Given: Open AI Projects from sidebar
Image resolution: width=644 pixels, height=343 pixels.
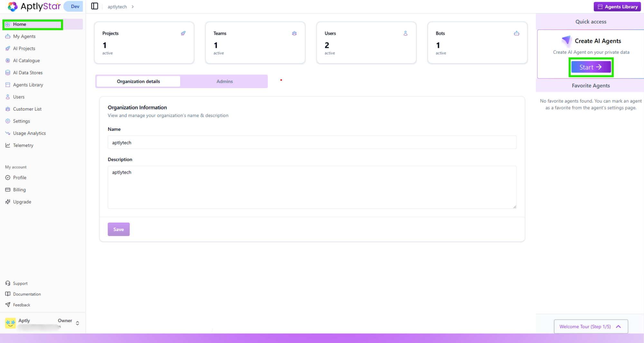Looking at the screenshot, I should tap(24, 49).
